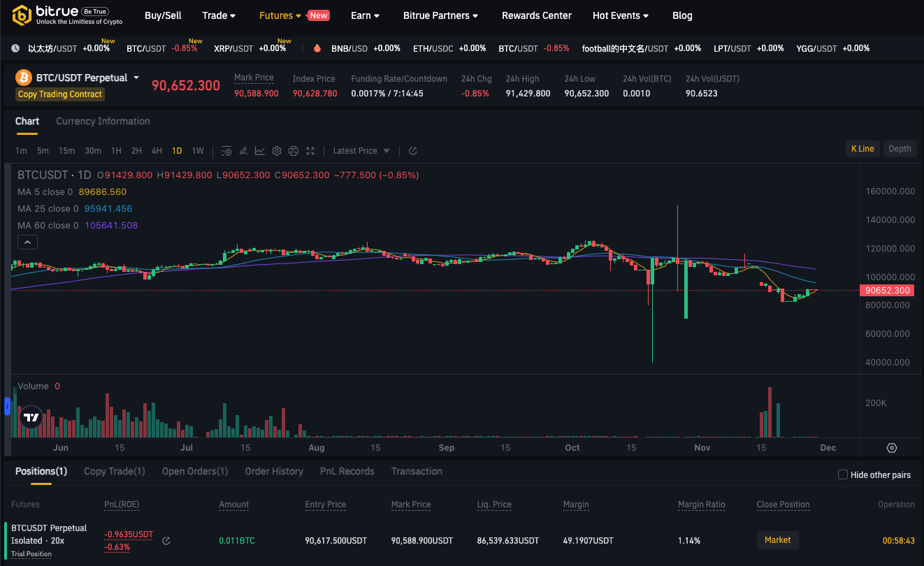The image size is (924, 566).
Task: Open the chart axis settings icon
Action: pos(892,448)
